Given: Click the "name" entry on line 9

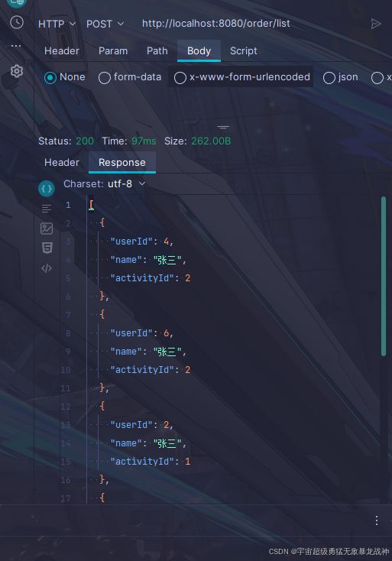Looking at the screenshot, I should point(148,352).
